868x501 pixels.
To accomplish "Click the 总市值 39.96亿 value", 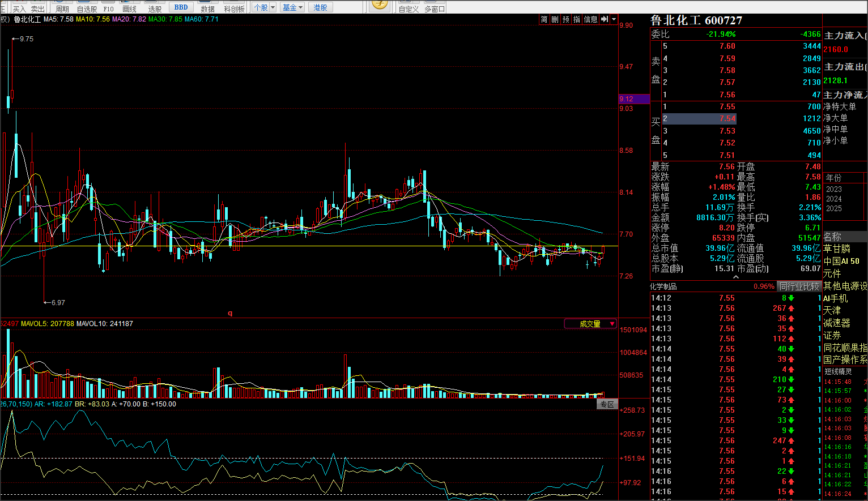I will click(720, 249).
